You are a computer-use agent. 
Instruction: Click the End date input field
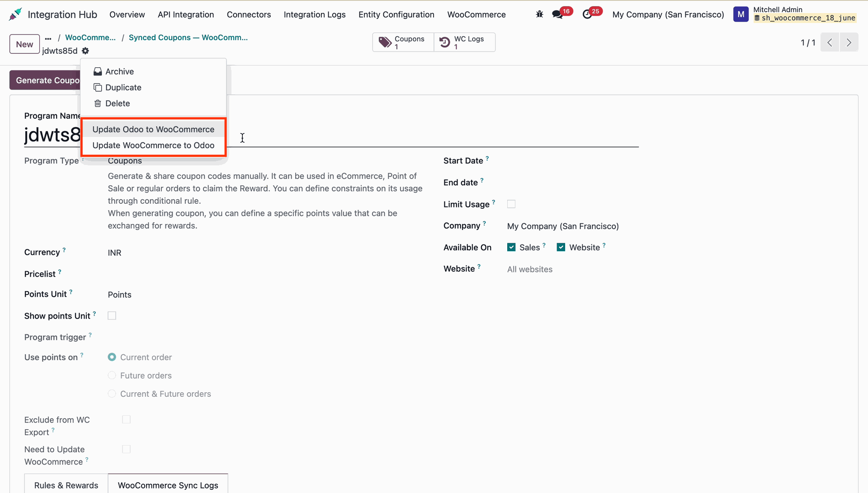coord(573,183)
